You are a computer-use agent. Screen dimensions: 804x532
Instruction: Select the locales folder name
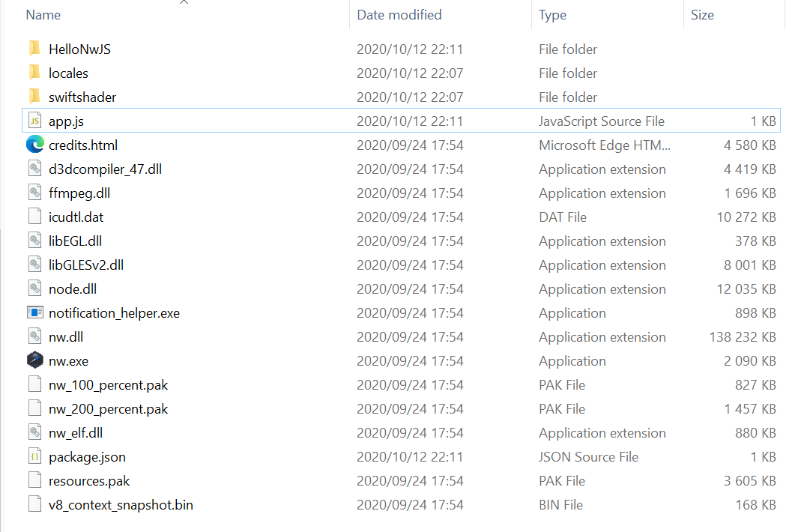(x=68, y=73)
